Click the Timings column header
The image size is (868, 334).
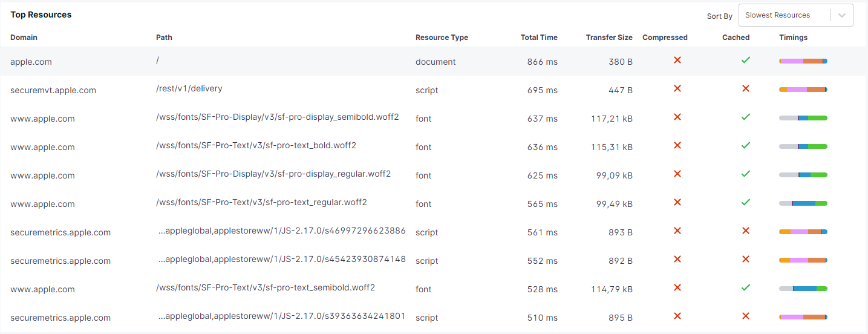tap(793, 38)
